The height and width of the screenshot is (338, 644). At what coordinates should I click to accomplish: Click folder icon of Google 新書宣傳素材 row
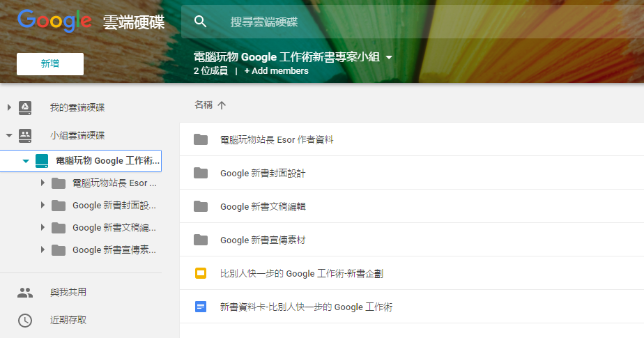(201, 240)
